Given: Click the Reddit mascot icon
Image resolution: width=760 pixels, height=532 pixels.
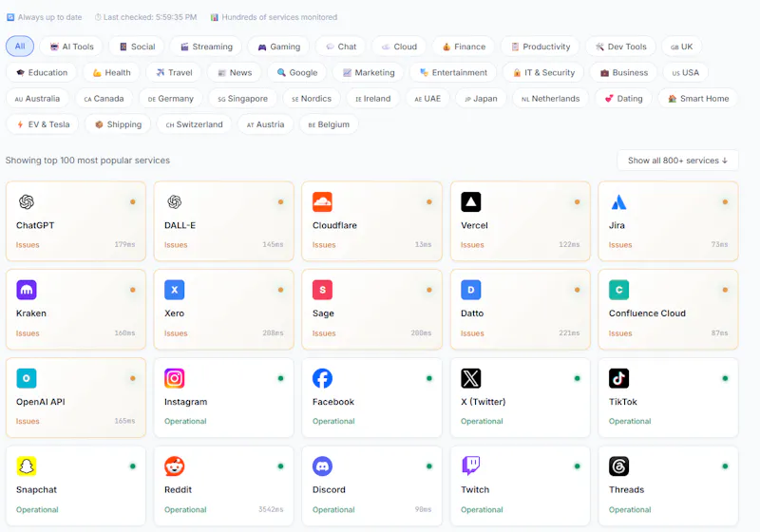Looking at the screenshot, I should [174, 466].
